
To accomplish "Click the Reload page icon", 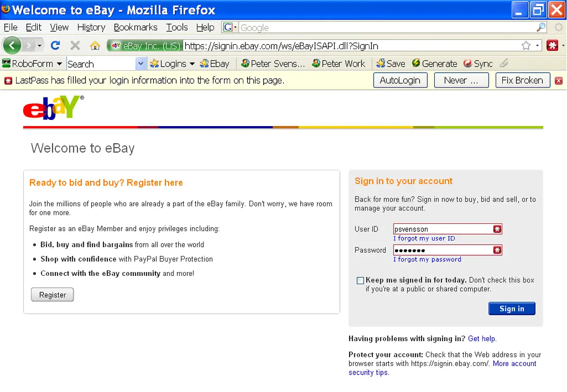I will pyautogui.click(x=55, y=46).
